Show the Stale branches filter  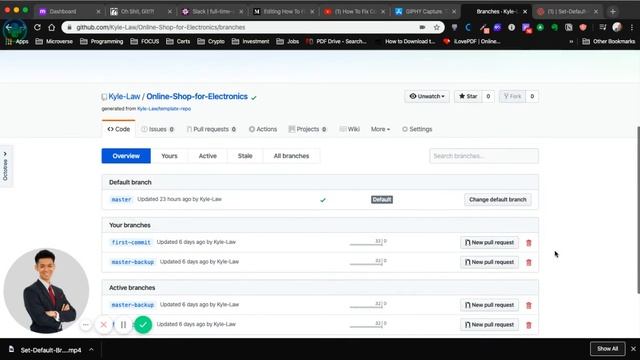coord(245,156)
